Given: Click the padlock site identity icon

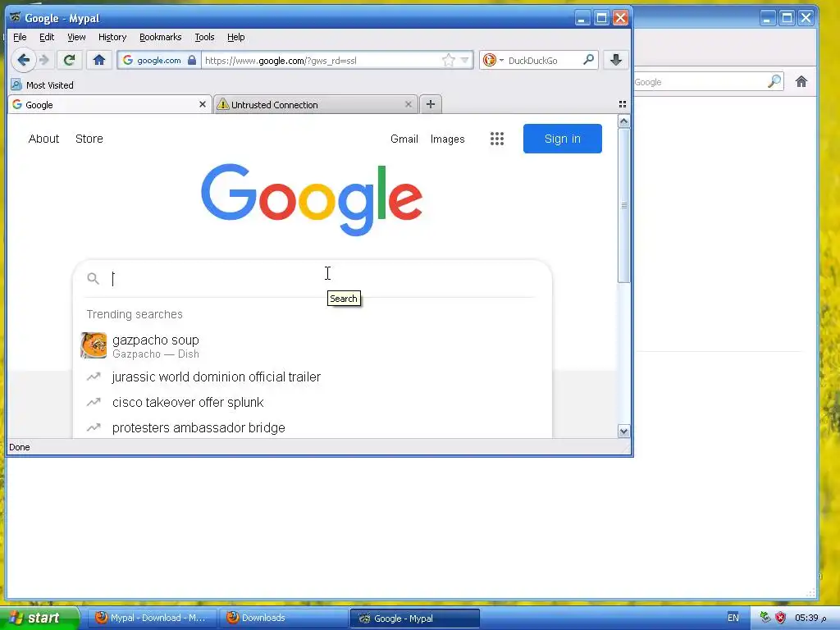Looking at the screenshot, I should click(192, 60).
